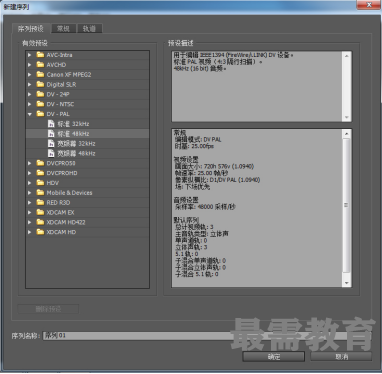Viewport: 382px width, 374px height.
Task: Switch to the 常规 tab
Action: point(63,29)
